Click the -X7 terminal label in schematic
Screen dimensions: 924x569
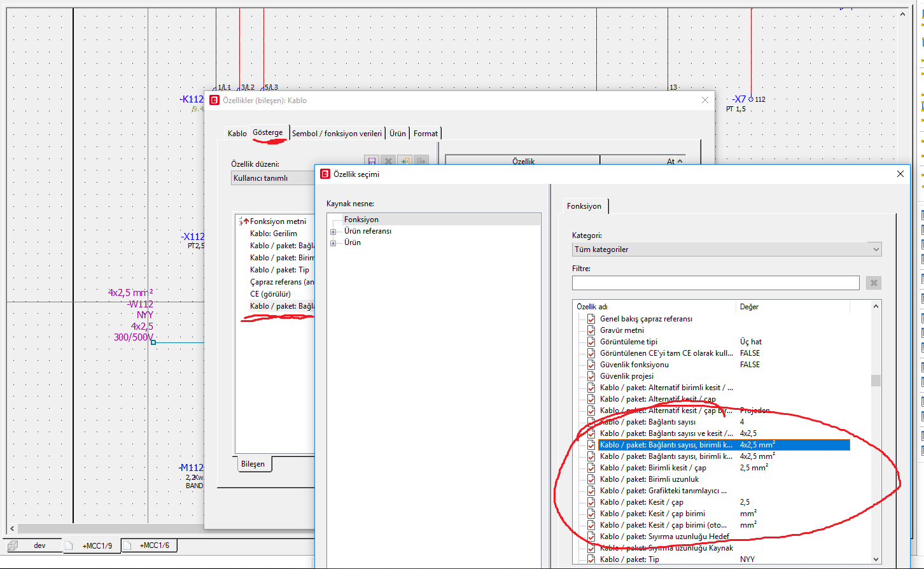pos(739,99)
